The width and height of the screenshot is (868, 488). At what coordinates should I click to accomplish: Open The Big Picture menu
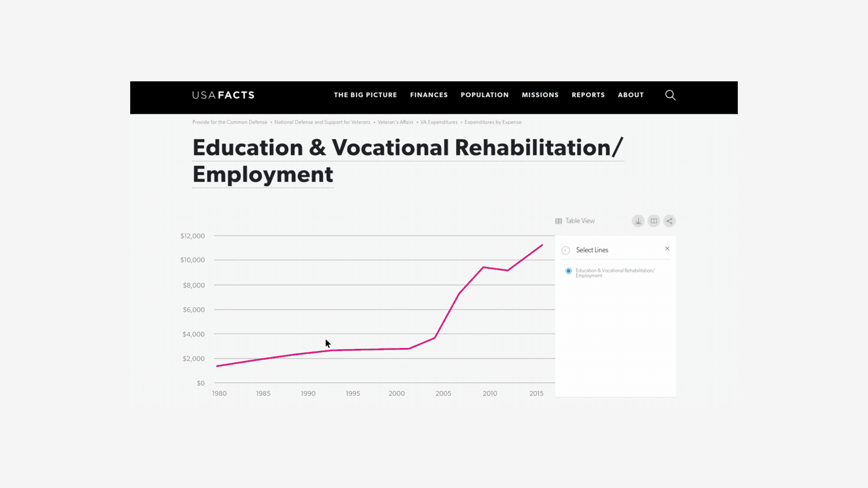(365, 95)
